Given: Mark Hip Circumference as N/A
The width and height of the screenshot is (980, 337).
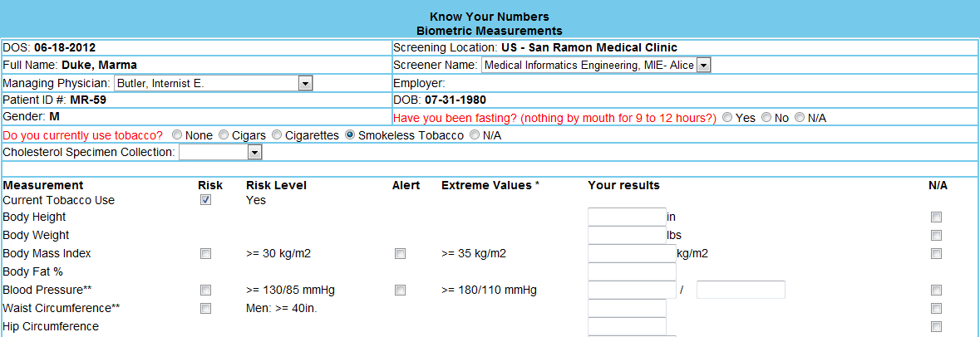Looking at the screenshot, I should 936,327.
